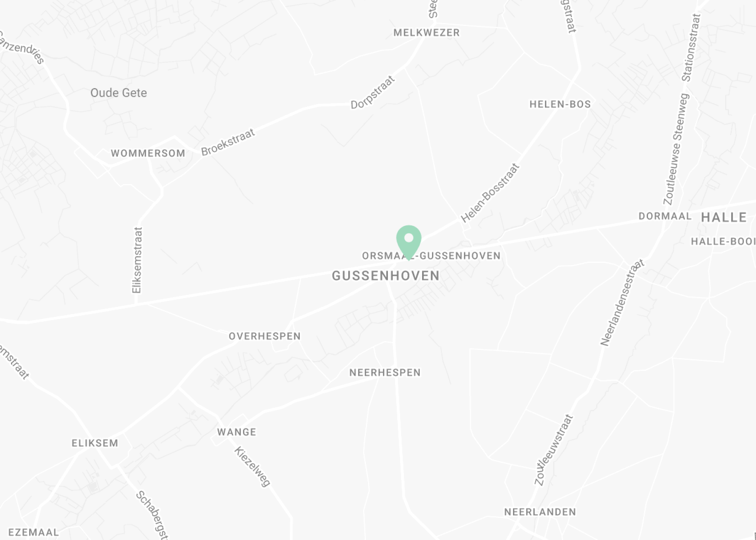Click the ORSMAAL-GUSSENHOVEN map label
Screen dimensions: 756x540
coord(432,256)
